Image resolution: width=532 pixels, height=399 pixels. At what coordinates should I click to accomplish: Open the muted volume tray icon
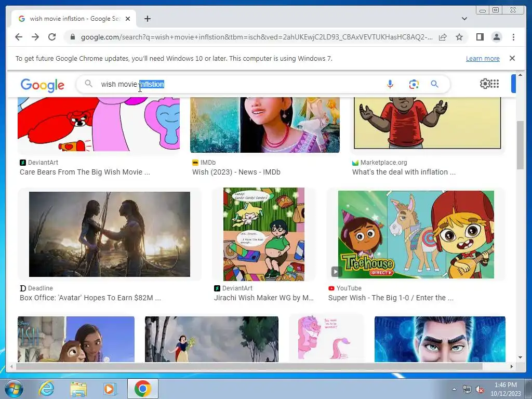click(x=480, y=390)
